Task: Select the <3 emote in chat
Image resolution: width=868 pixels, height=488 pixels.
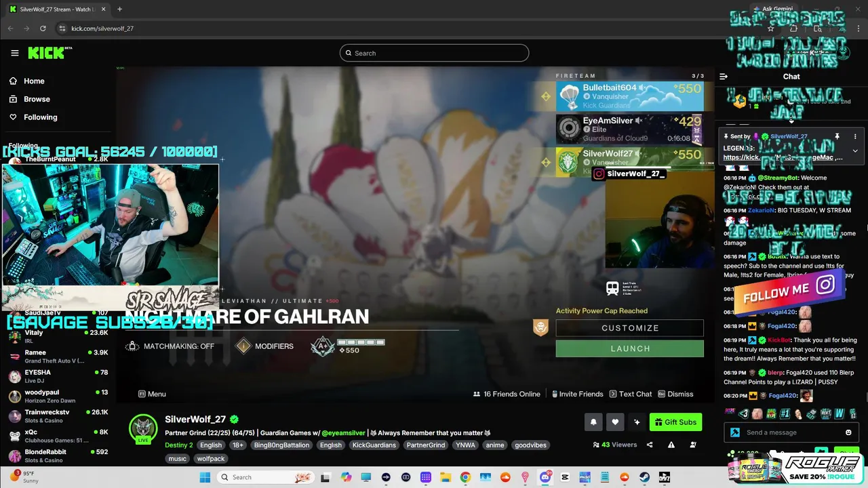Action: (744, 413)
